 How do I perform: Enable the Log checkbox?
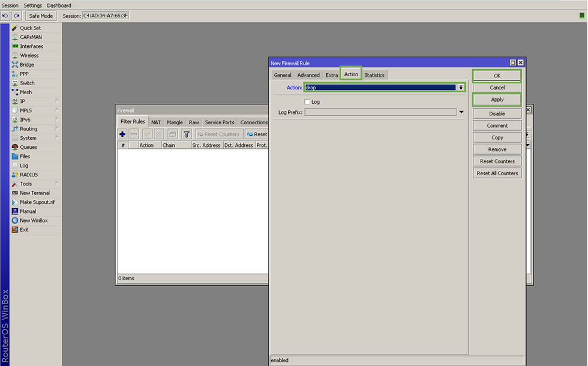point(307,101)
